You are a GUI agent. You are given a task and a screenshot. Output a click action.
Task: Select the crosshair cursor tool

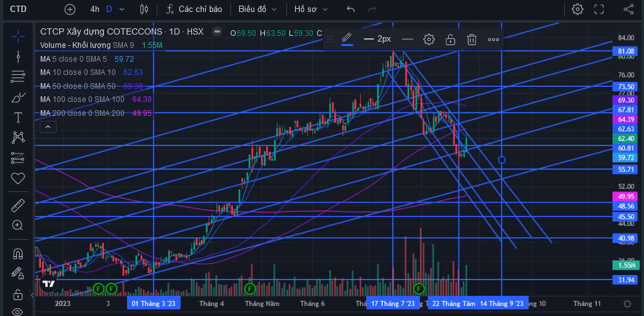[x=18, y=37]
